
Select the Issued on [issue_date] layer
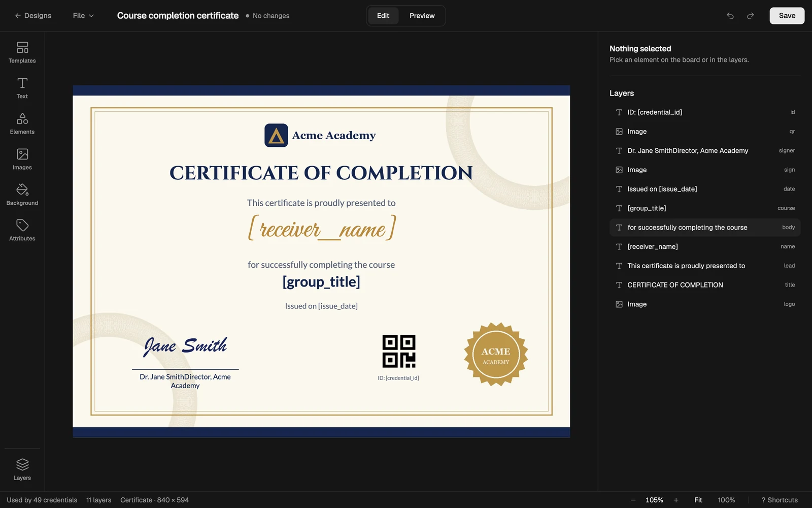pyautogui.click(x=705, y=189)
